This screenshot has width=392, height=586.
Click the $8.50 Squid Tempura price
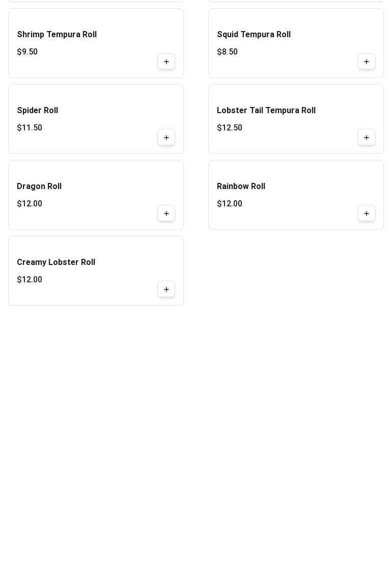(228, 51)
